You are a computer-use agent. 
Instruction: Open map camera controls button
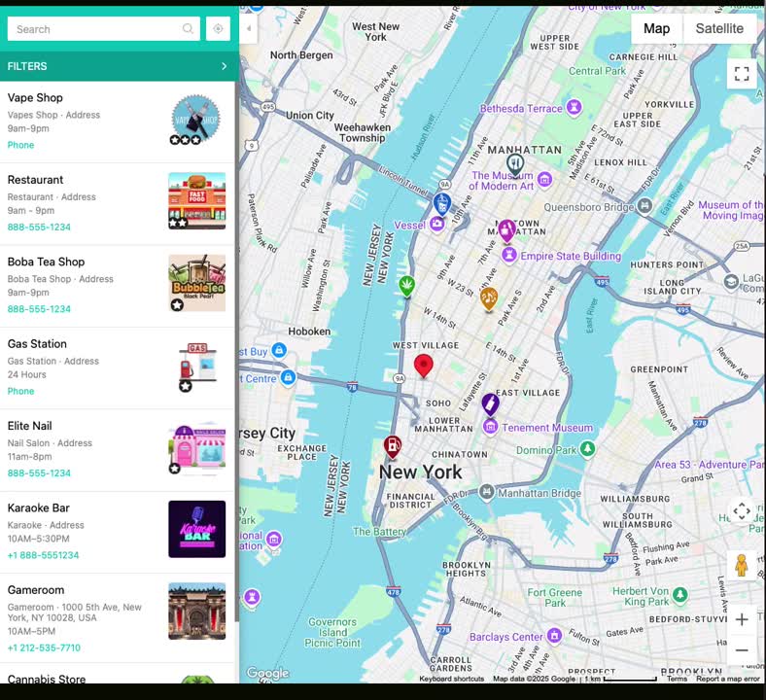(x=742, y=510)
